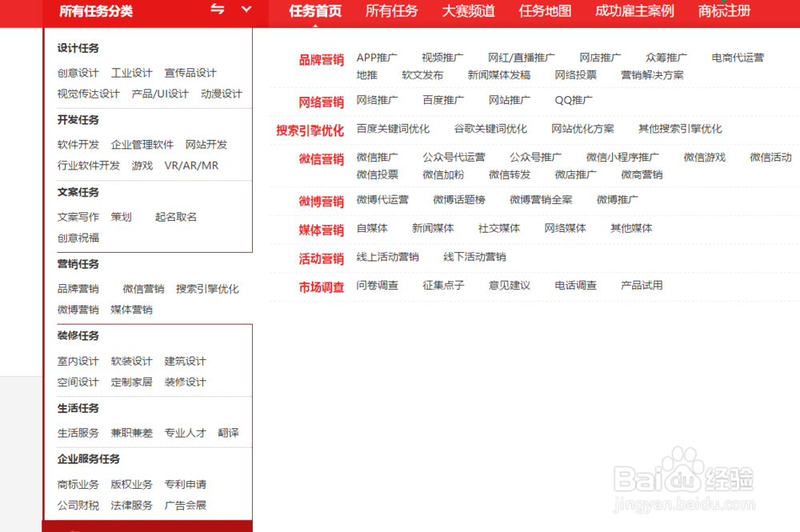This screenshot has height=532, width=800.
Task: Open 动漫设计 subcategory
Action: click(222, 94)
